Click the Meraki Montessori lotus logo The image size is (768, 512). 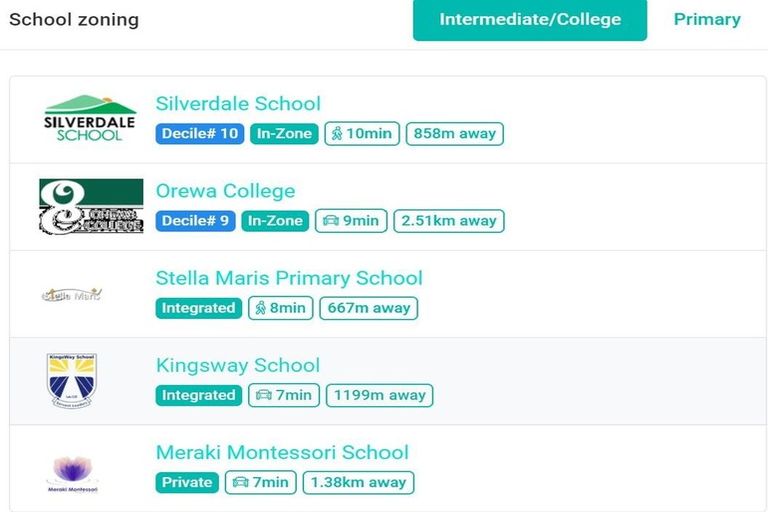coord(72,472)
